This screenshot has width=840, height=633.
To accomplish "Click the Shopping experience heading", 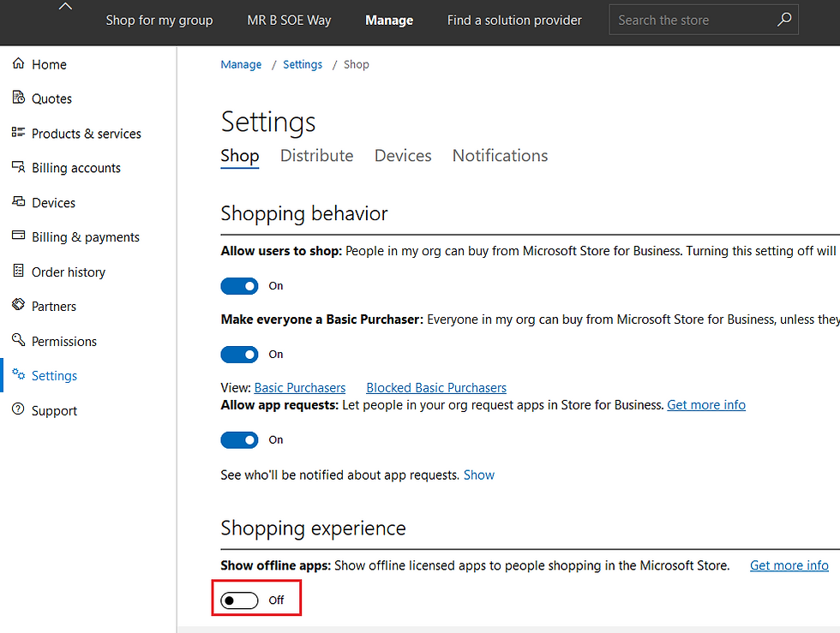I will pos(314,528).
